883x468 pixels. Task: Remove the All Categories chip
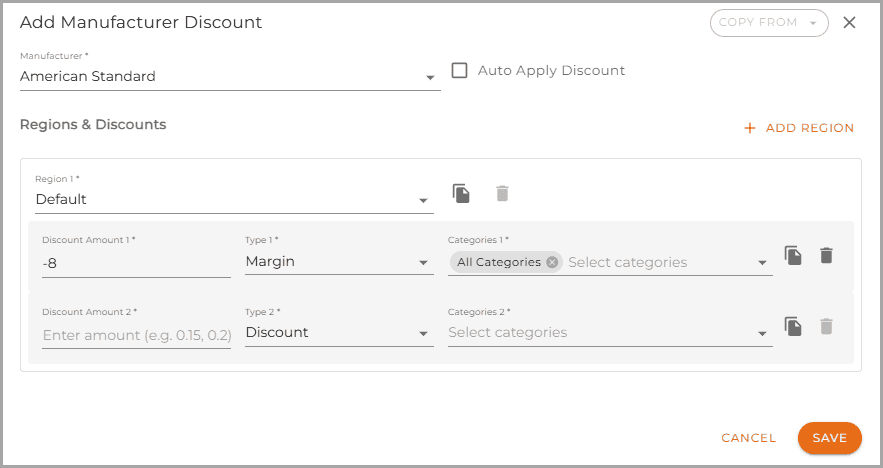552,262
